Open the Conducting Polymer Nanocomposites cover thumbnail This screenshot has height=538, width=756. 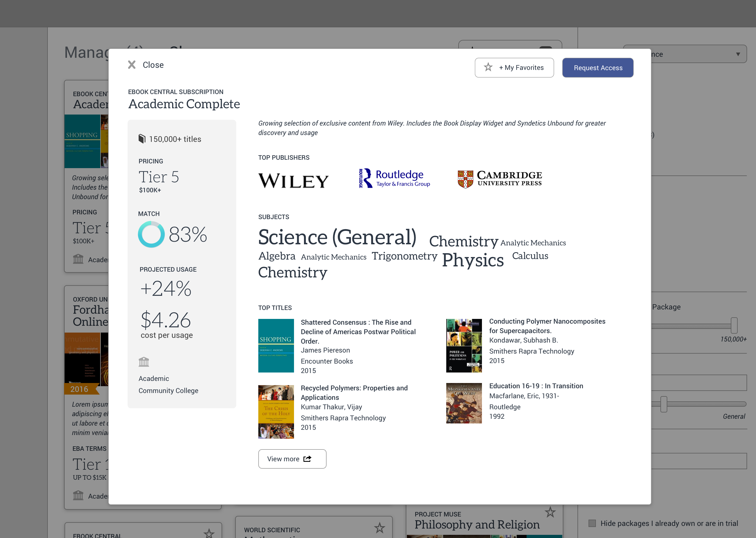(x=464, y=345)
